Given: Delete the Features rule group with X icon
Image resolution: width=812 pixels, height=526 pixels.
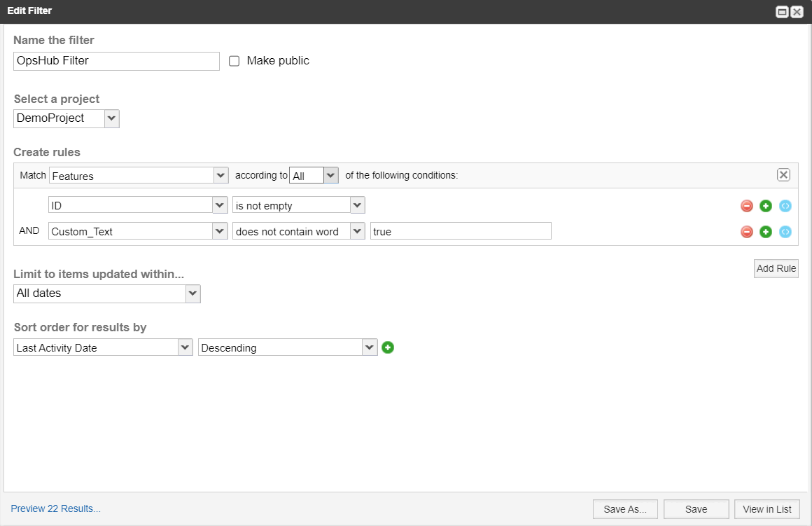Looking at the screenshot, I should point(783,175).
